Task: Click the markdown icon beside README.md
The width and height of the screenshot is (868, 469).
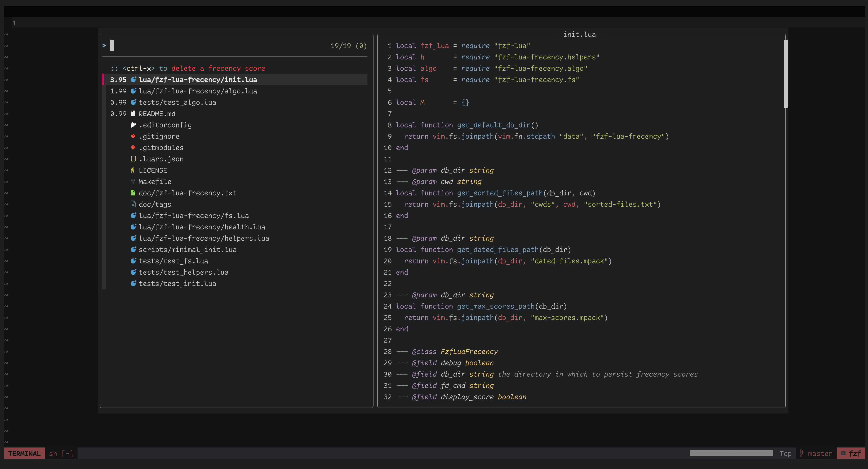Action: click(133, 114)
